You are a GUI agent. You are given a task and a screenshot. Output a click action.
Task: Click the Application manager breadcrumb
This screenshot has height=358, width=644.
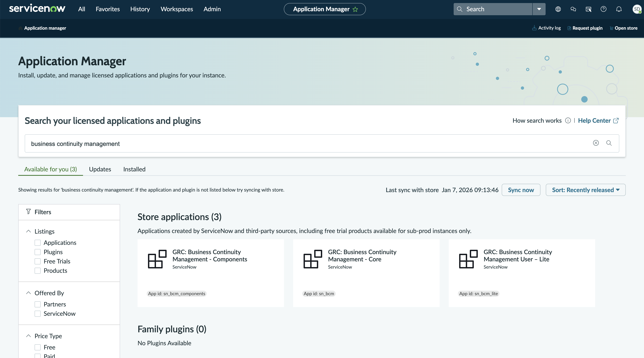coord(45,28)
